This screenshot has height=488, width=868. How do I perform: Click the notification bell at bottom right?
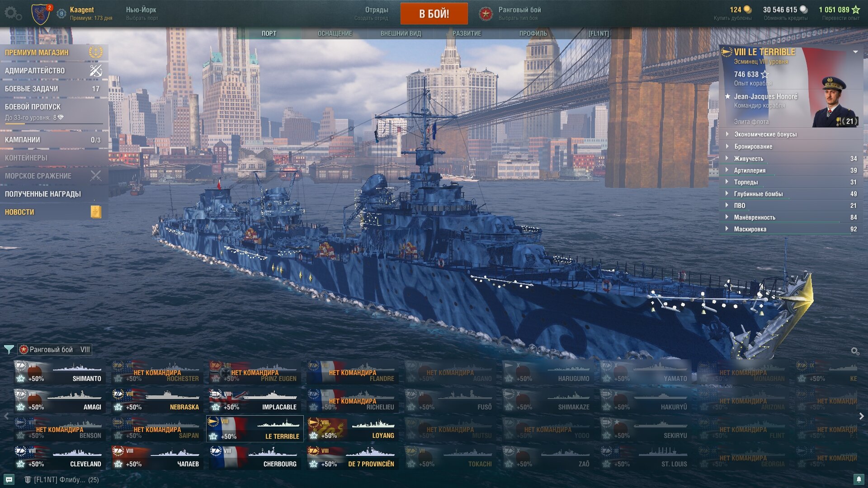tap(859, 479)
